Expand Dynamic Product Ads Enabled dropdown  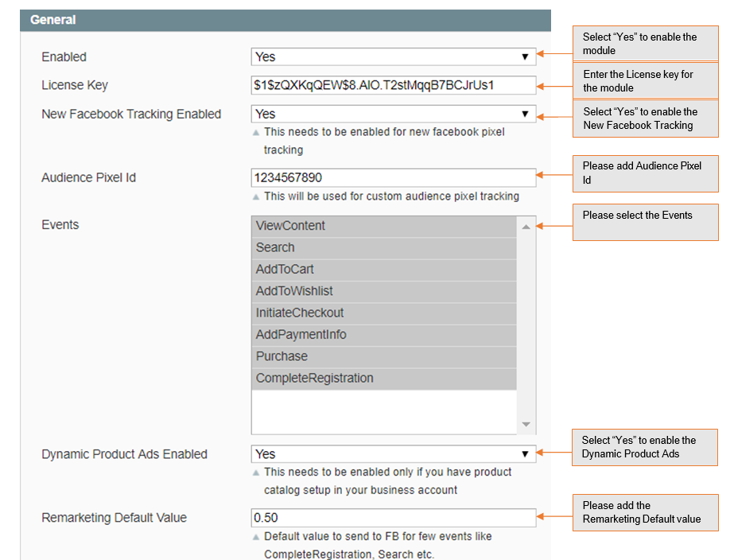[x=393, y=454]
